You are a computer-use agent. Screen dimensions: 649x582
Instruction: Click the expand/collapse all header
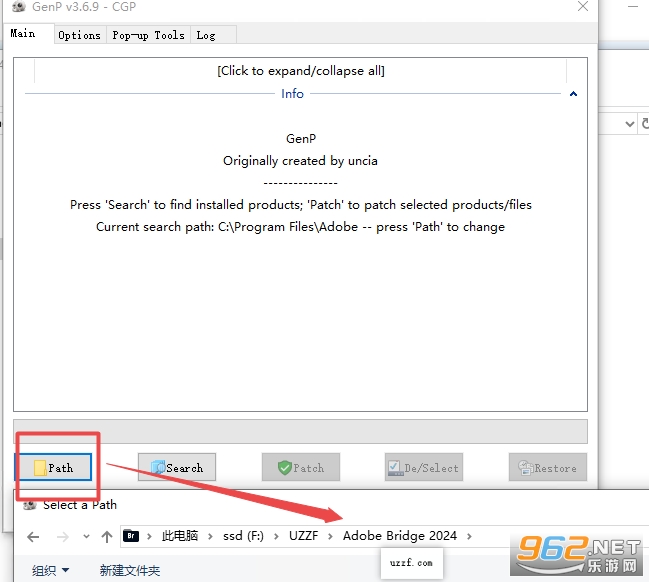(300, 71)
